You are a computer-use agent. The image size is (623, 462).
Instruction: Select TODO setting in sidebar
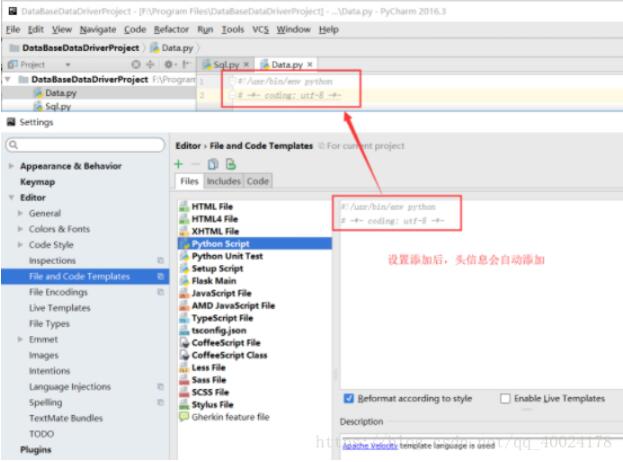coord(41,434)
